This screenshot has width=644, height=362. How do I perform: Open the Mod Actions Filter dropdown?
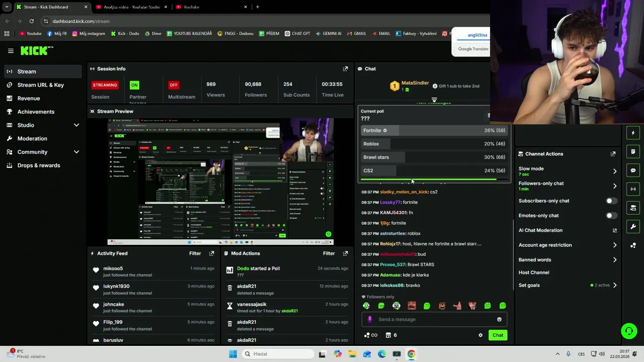tap(329, 253)
